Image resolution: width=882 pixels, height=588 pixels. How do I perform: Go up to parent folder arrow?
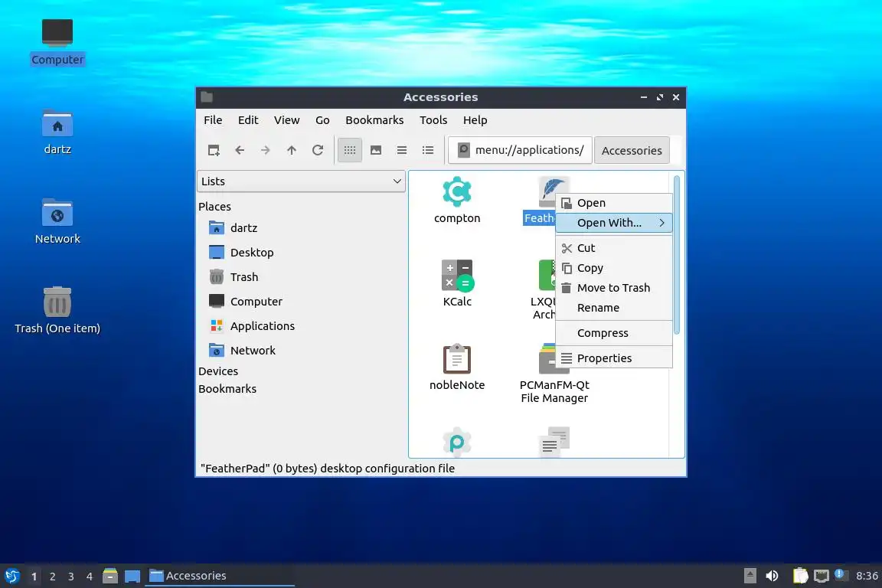click(292, 150)
